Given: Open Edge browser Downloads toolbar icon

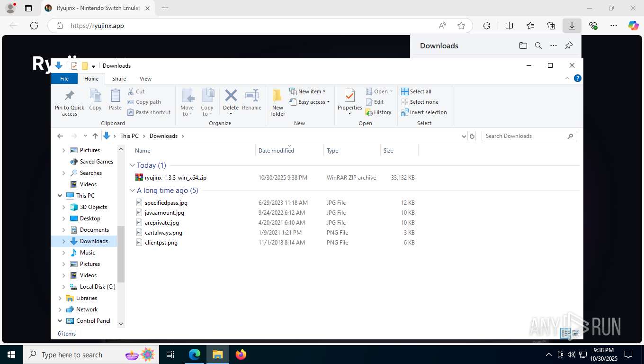Looking at the screenshot, I should click(x=572, y=26).
